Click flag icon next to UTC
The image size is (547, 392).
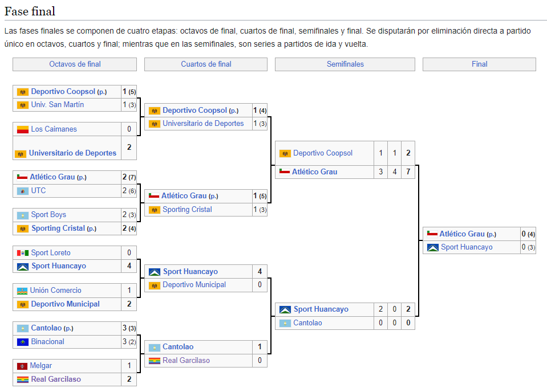point(23,191)
